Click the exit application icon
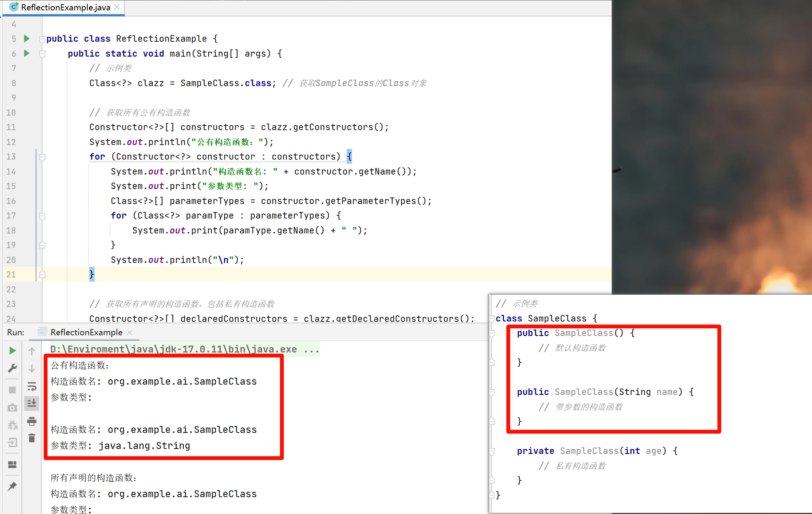Image resolution: width=812 pixels, height=514 pixels. [x=12, y=442]
